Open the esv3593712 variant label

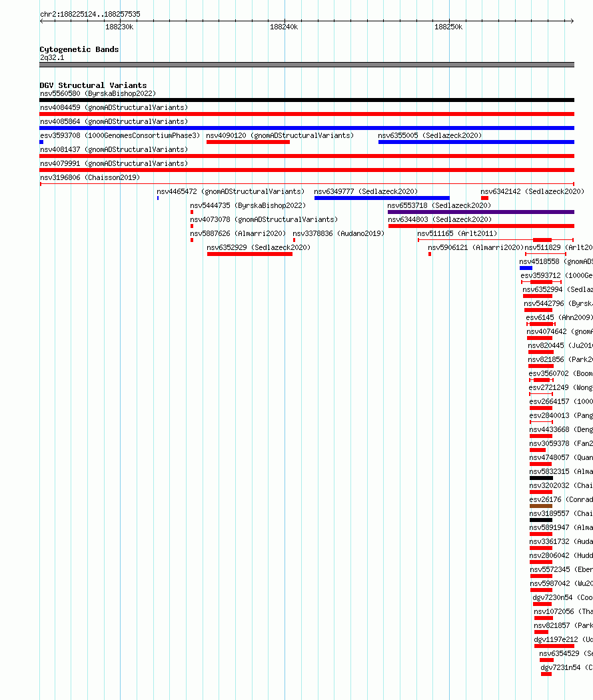coord(557,275)
